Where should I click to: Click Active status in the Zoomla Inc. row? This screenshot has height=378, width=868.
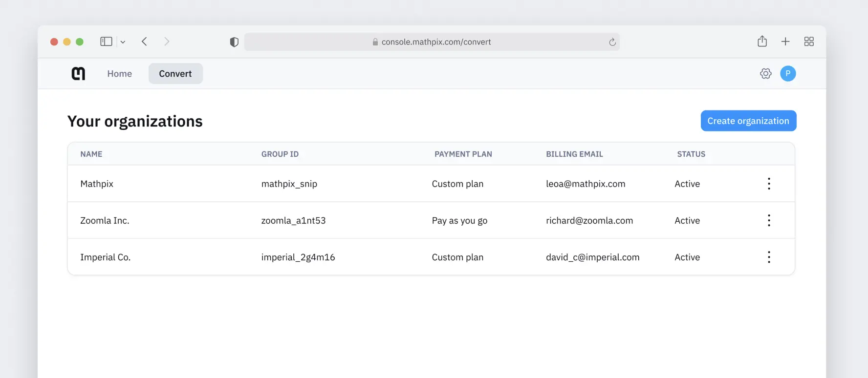coord(687,220)
